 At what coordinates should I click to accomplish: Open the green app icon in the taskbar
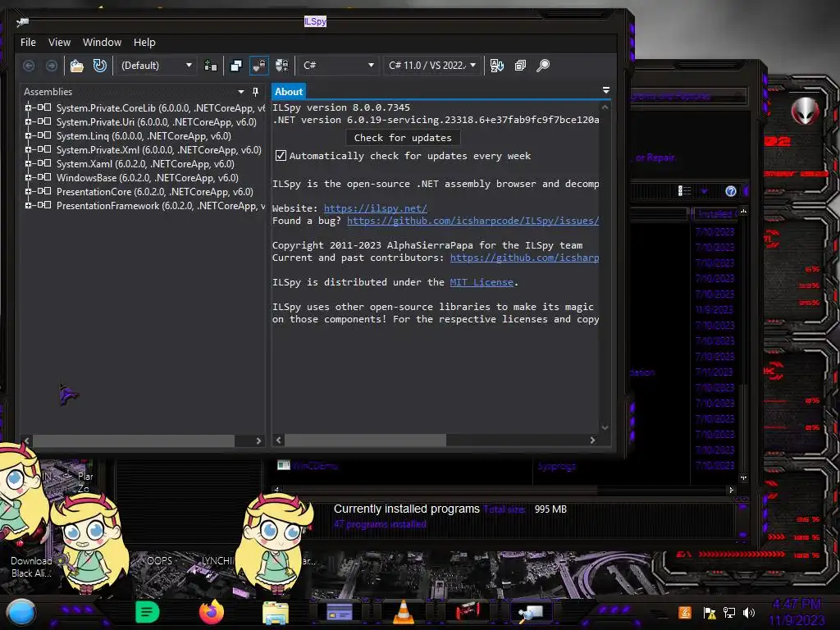click(x=148, y=612)
